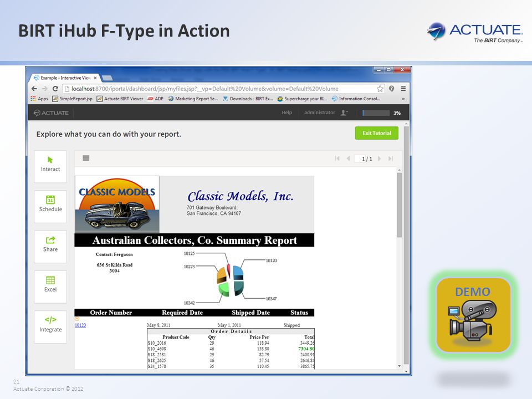This screenshot has width=532, height=399.
Task: Click the page number field 1 / 1
Action: [364, 158]
